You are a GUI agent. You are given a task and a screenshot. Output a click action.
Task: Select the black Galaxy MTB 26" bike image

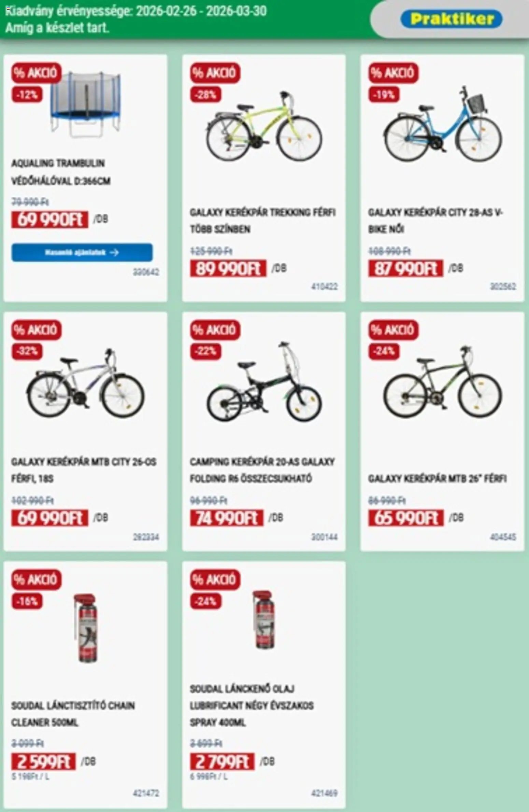[443, 382]
